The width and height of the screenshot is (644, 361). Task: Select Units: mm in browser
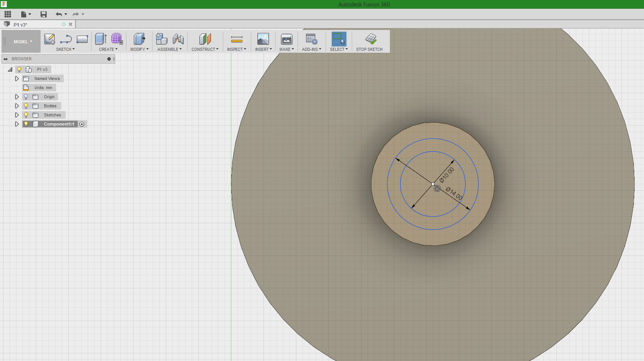point(43,88)
